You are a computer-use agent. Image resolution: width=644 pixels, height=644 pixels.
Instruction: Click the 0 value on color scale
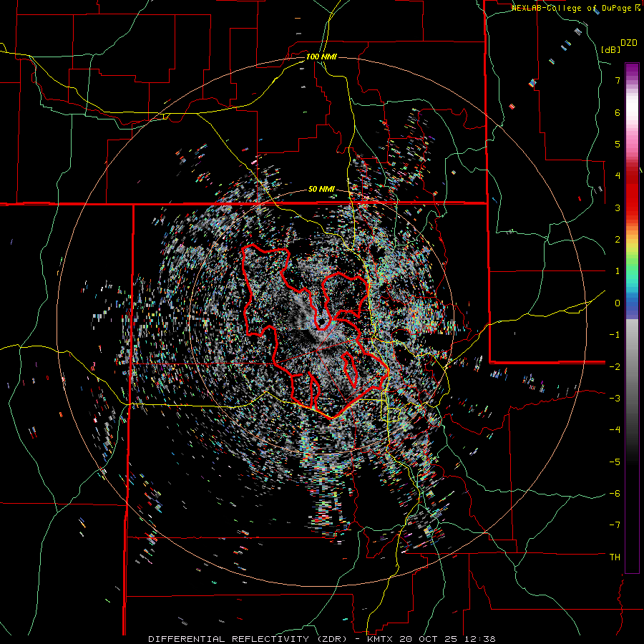pos(618,303)
